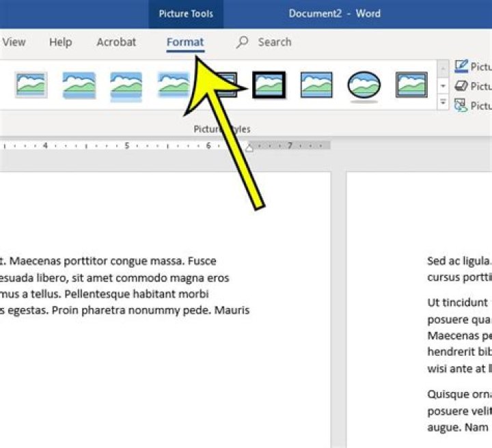Click the ruler at the 5 mark

point(127,145)
